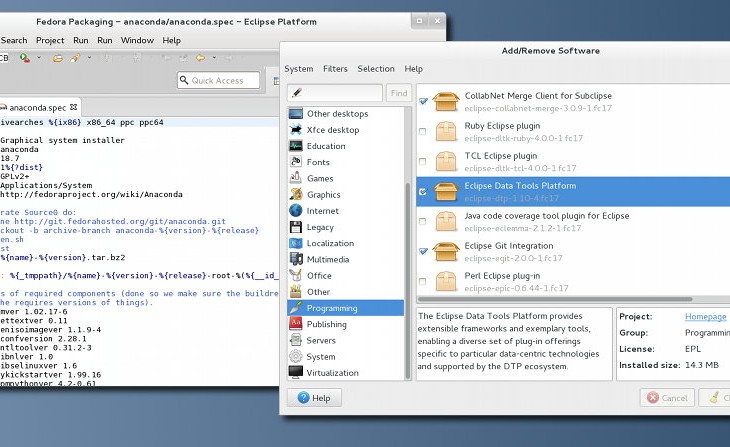The width and height of the screenshot is (730, 447).
Task: Click the Help button in dialog
Action: (313, 397)
